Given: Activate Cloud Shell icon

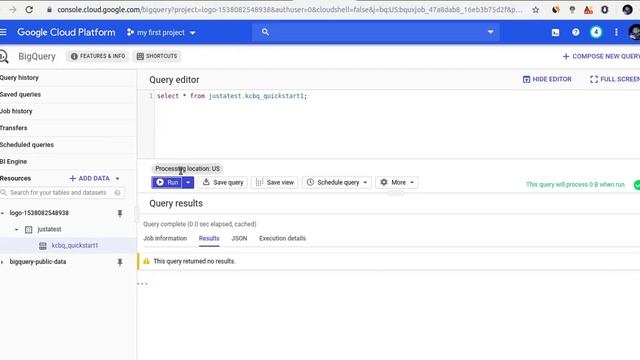Looking at the screenshot, I should (556, 33).
